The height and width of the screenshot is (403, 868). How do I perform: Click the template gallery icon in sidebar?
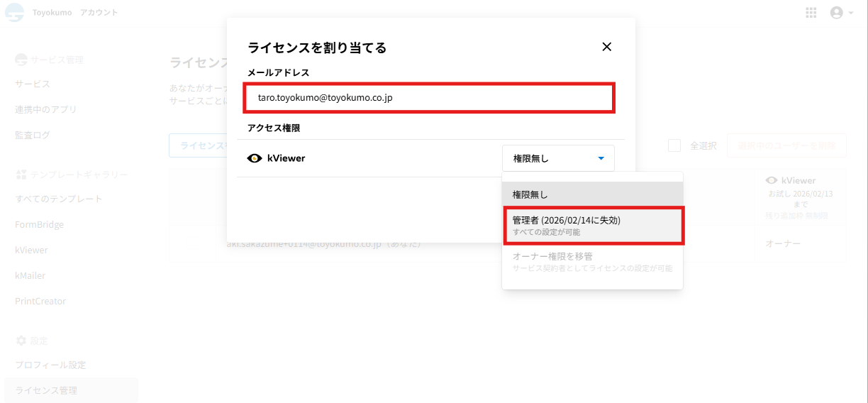pyautogui.click(x=21, y=174)
